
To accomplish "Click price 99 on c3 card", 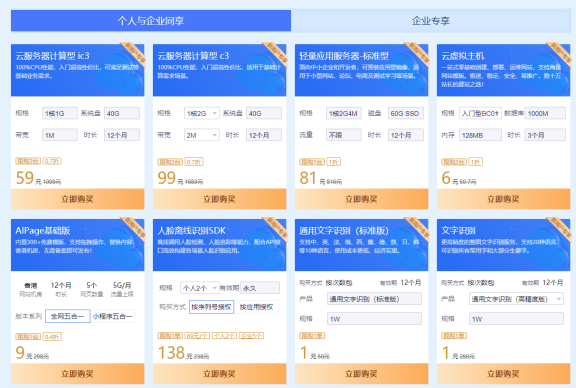I will click(166, 178).
